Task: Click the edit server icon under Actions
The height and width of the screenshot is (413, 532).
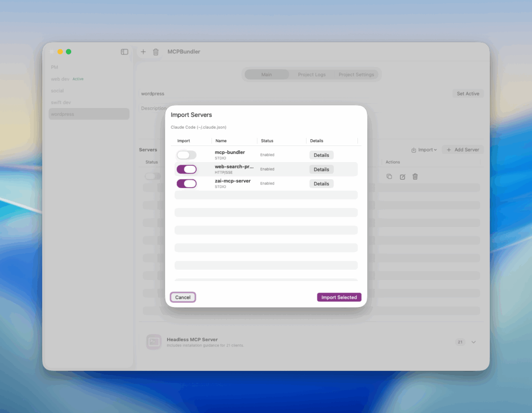Action: pos(402,177)
